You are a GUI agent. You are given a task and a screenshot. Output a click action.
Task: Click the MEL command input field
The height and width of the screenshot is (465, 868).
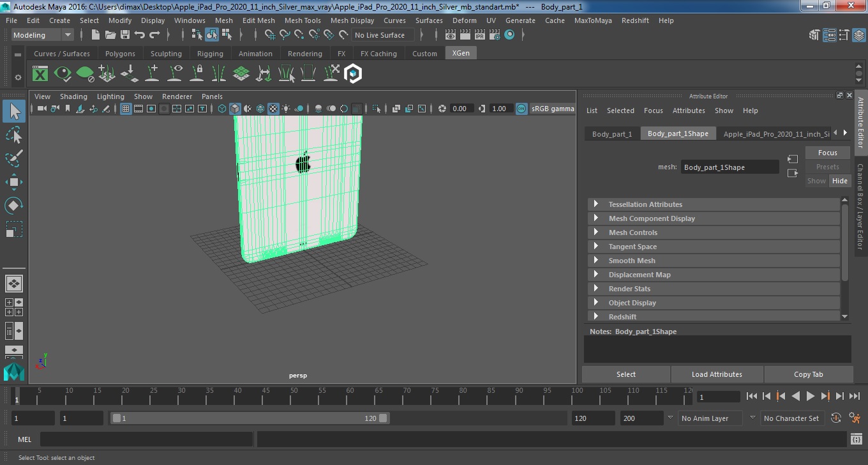point(147,439)
